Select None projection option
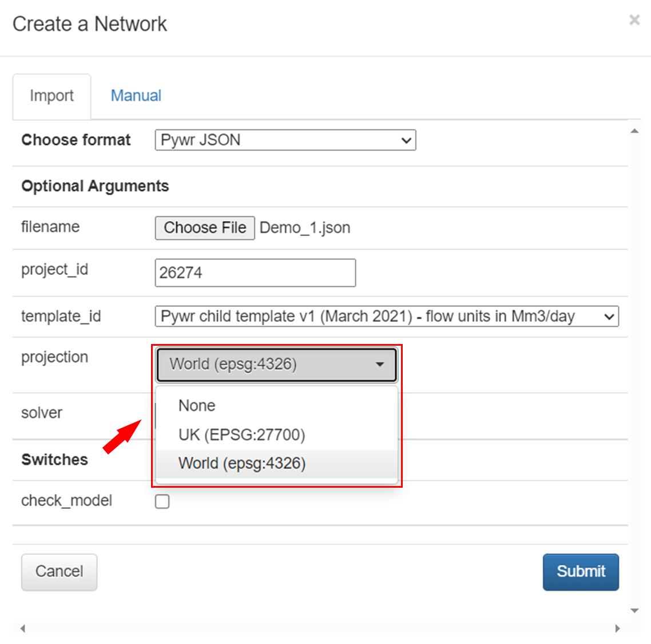This screenshot has height=644, width=651. (x=197, y=406)
